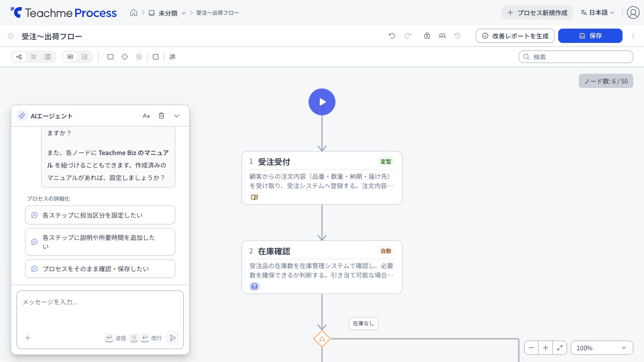Select 各ステップに説明や所要時間を追加したい suggestion
This screenshot has width=644, height=362.
tap(100, 242)
